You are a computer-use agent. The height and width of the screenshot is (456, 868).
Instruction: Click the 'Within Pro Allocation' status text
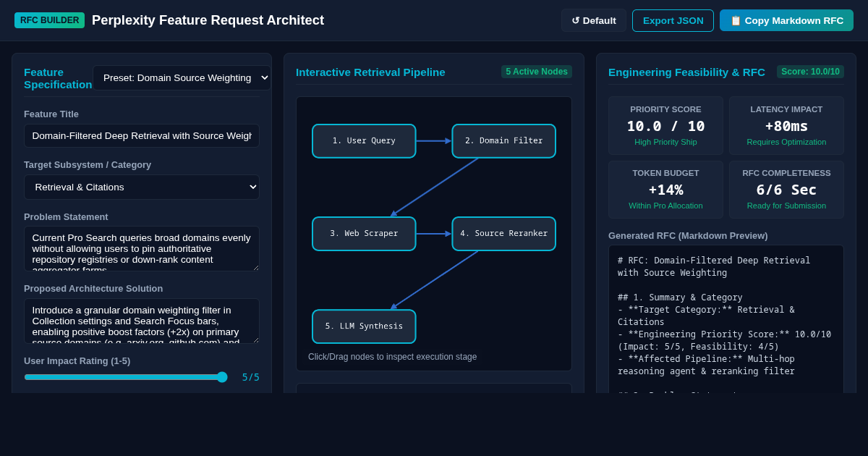pyautogui.click(x=665, y=206)
